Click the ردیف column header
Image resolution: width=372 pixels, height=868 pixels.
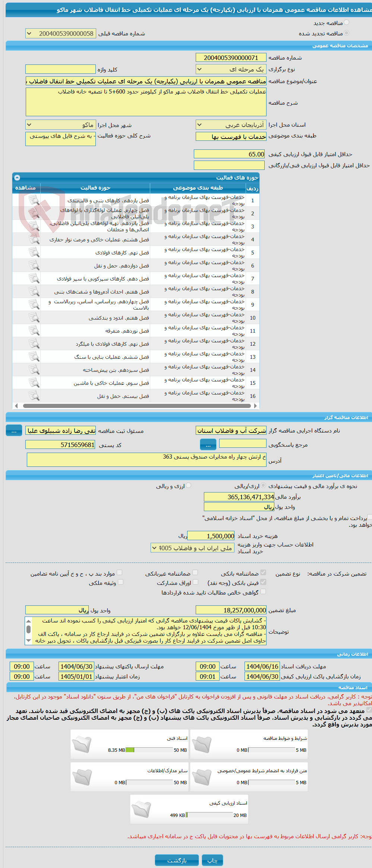coord(252,188)
